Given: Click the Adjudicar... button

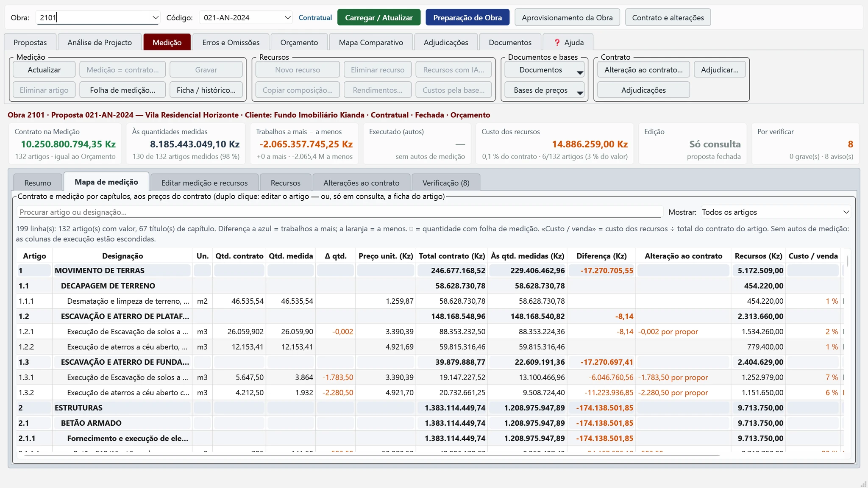Looking at the screenshot, I should (x=720, y=70).
